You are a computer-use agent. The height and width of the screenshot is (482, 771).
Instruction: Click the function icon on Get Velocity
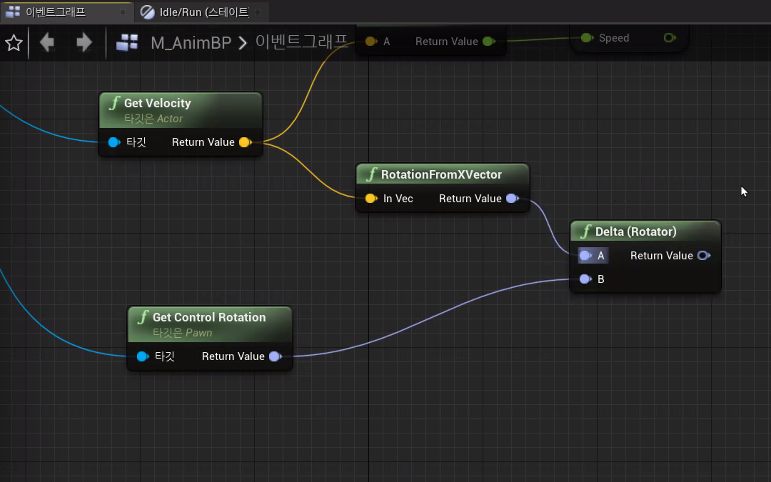tap(115, 103)
